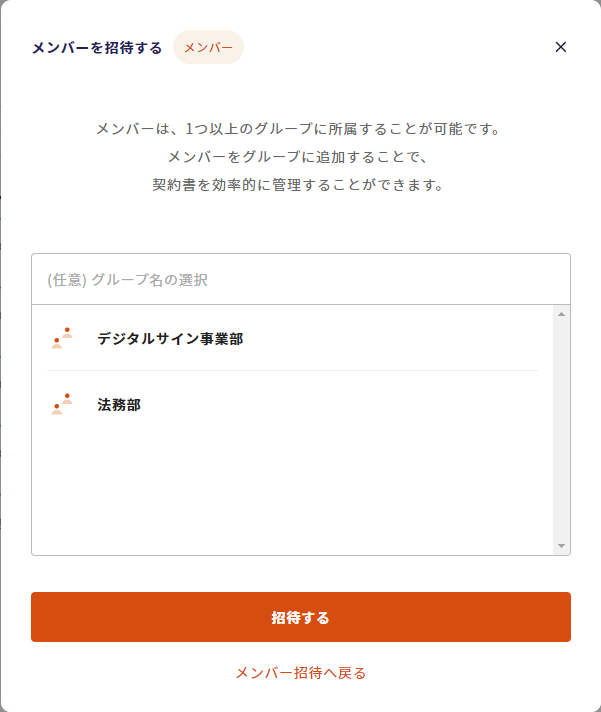601x712 pixels.
Task: Click the メンバー role badge
Action: pos(208,47)
